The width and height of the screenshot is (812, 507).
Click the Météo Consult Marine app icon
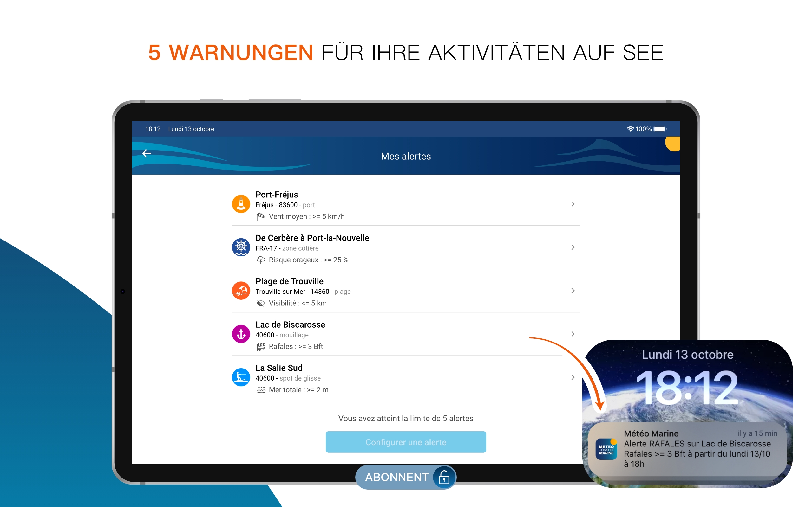coord(606,449)
